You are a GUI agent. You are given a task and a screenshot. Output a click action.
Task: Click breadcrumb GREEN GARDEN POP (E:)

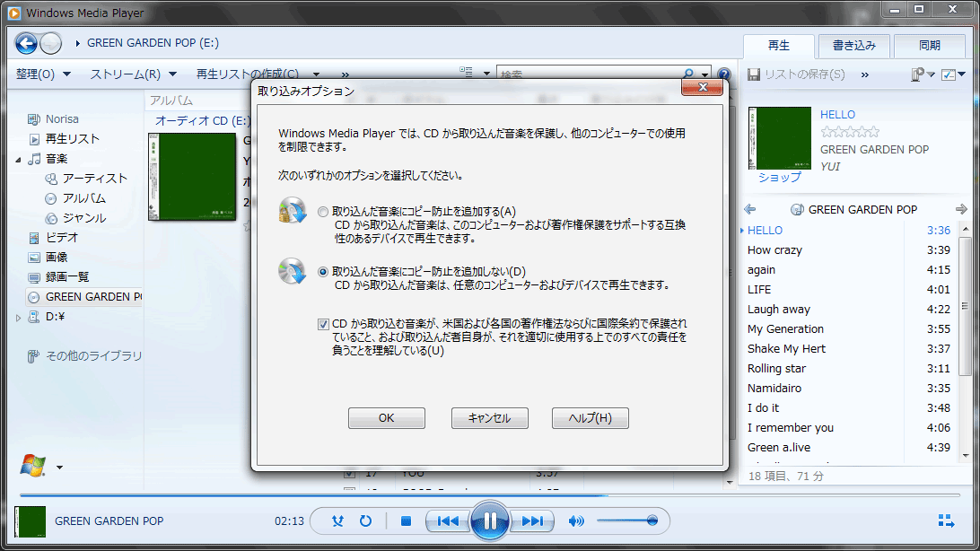[153, 43]
